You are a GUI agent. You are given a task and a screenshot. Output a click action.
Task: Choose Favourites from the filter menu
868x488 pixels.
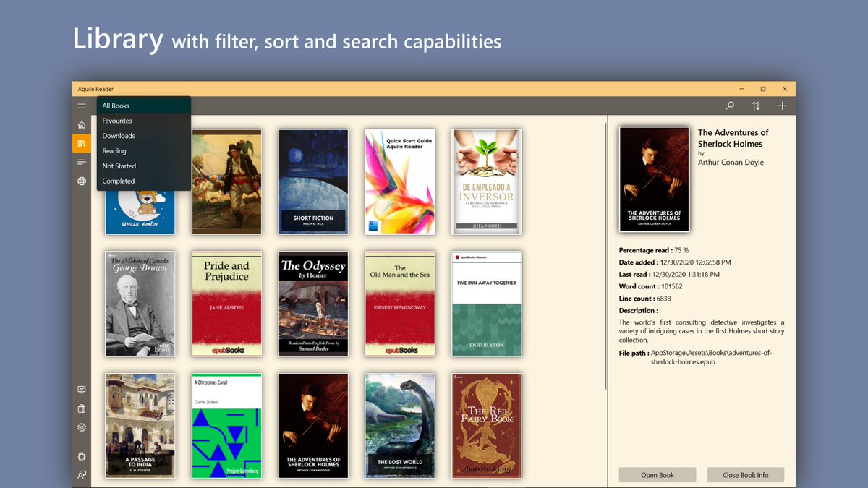(143, 121)
